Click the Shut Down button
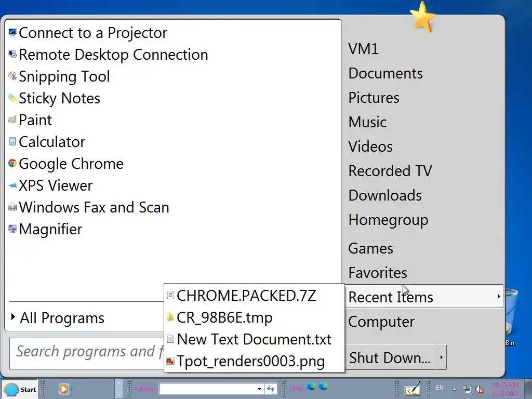532x399 pixels. [x=390, y=357]
